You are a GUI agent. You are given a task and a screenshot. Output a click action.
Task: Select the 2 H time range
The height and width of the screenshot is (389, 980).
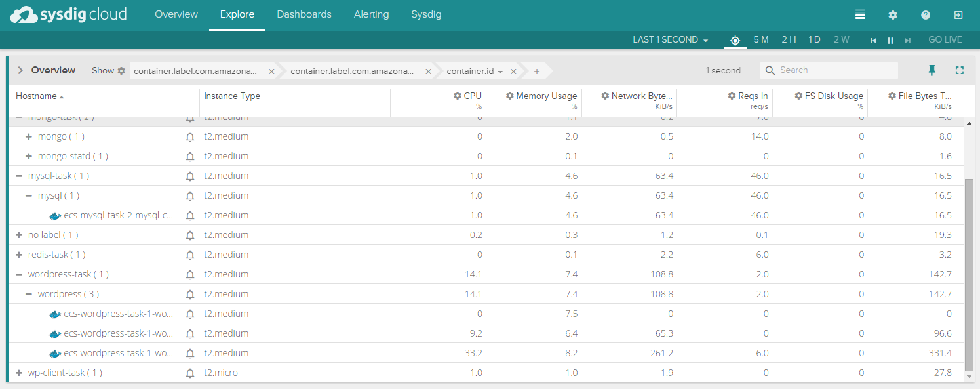pyautogui.click(x=789, y=40)
